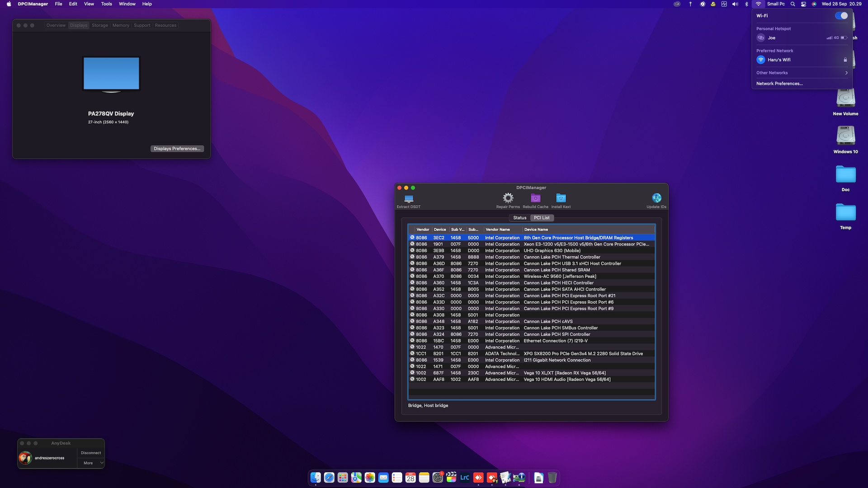The width and height of the screenshot is (868, 488).
Task: Click Disconnect in AnyDesk window
Action: click(x=91, y=453)
